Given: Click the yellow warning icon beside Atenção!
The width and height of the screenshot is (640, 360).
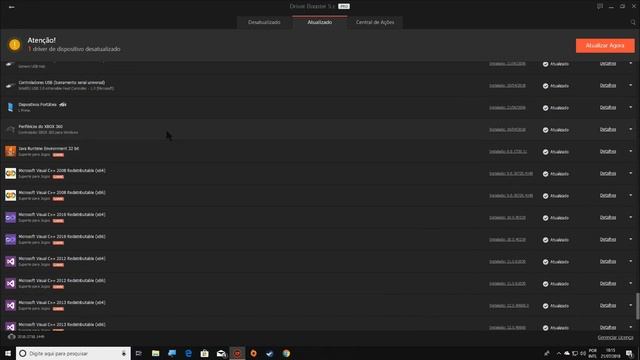Looking at the screenshot, I should [15, 44].
